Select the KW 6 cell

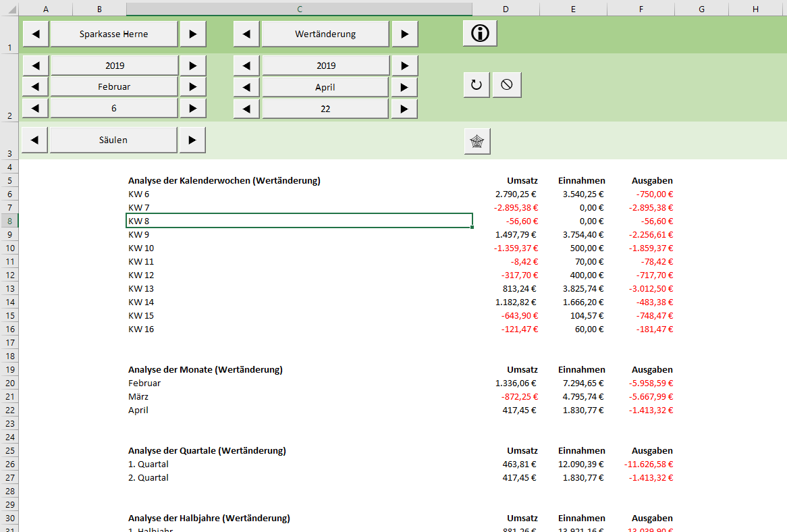[x=299, y=194]
